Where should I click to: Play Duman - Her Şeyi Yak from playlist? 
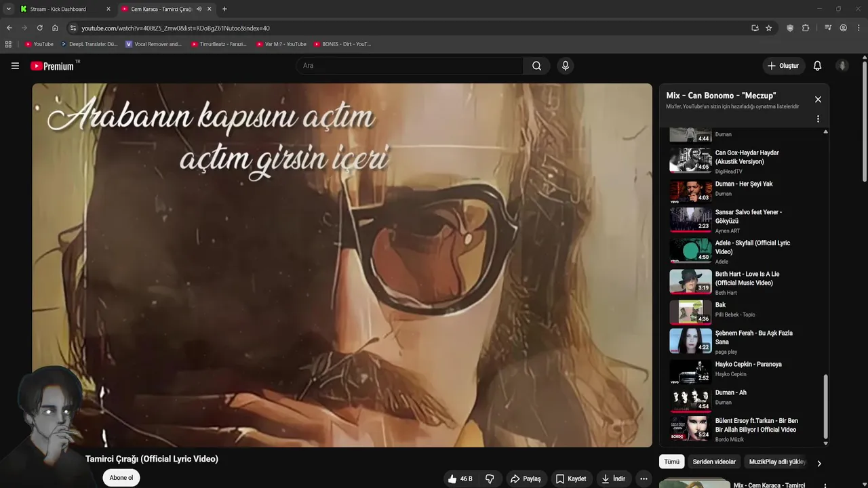point(743,192)
